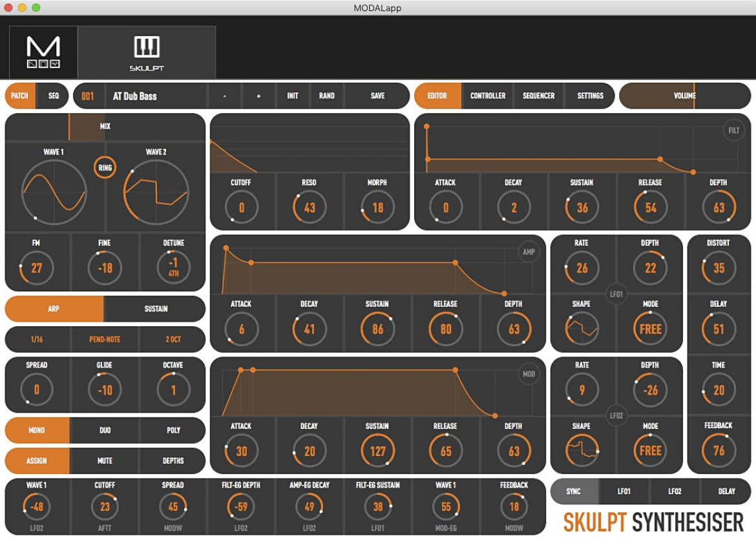This screenshot has width=756, height=540.
Task: Toggle DELAY sync button
Action: tap(726, 492)
